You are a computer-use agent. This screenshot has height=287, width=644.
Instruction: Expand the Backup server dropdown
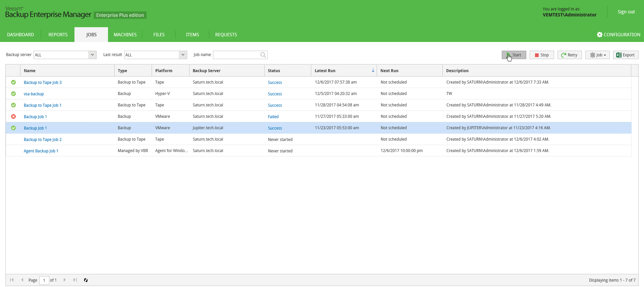(92, 55)
